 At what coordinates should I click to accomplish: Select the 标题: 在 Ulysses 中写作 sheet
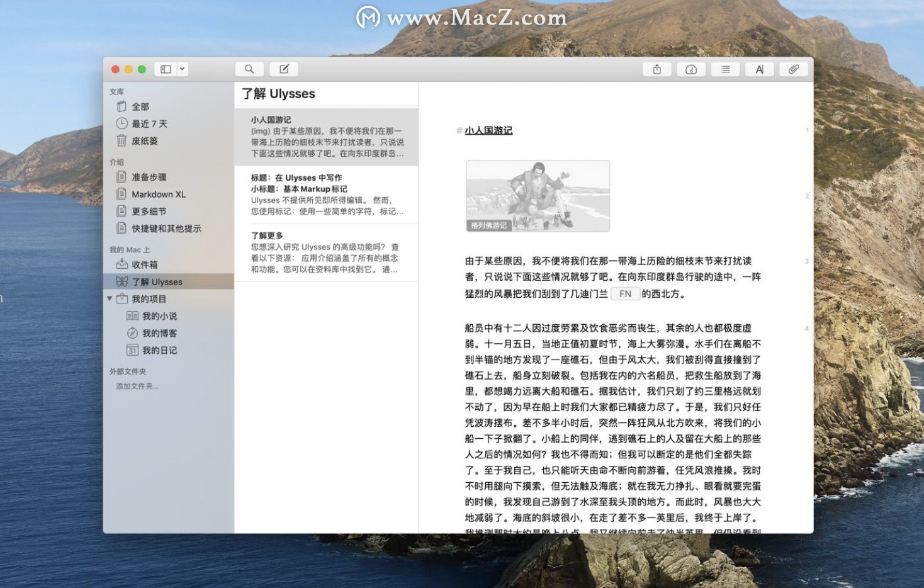(326, 195)
